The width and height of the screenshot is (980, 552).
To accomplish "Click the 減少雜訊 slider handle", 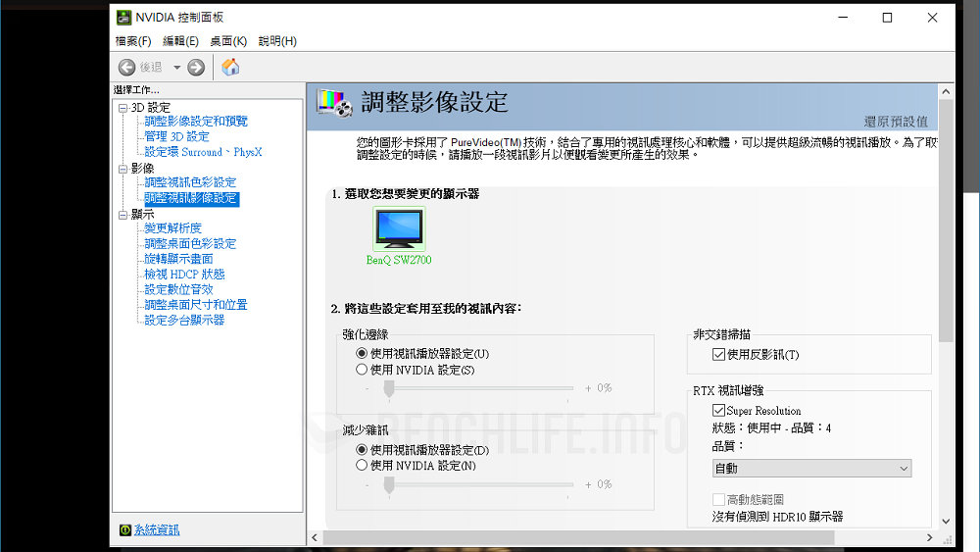I will (389, 484).
